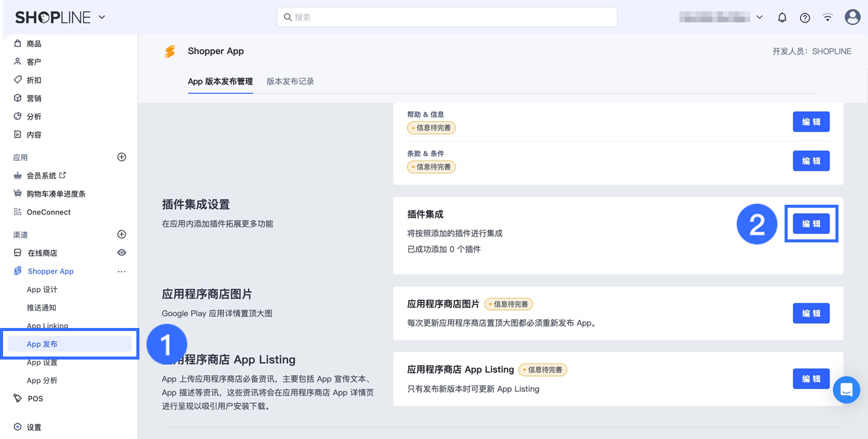The image size is (868, 439).
Task: Open 会员系统 external link
Action: pos(63,175)
